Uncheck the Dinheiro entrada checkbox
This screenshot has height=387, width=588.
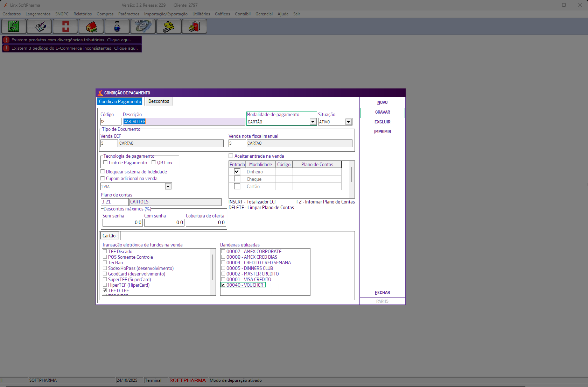tap(237, 172)
